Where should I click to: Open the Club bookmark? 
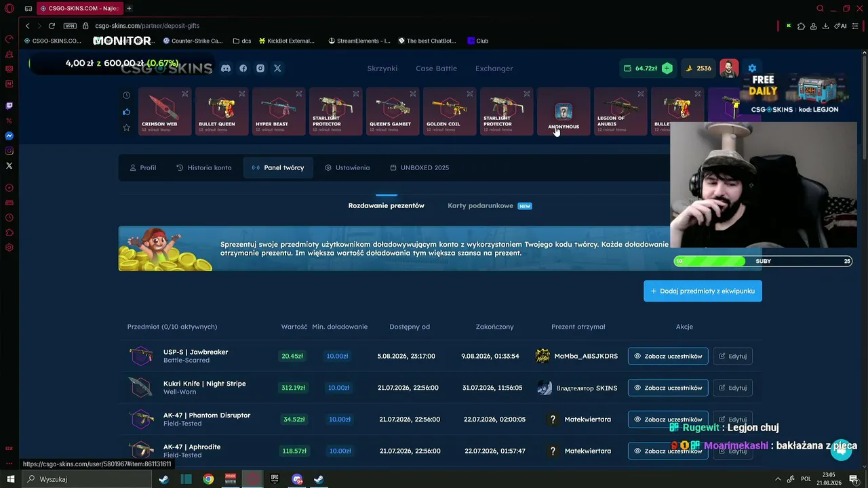[478, 41]
